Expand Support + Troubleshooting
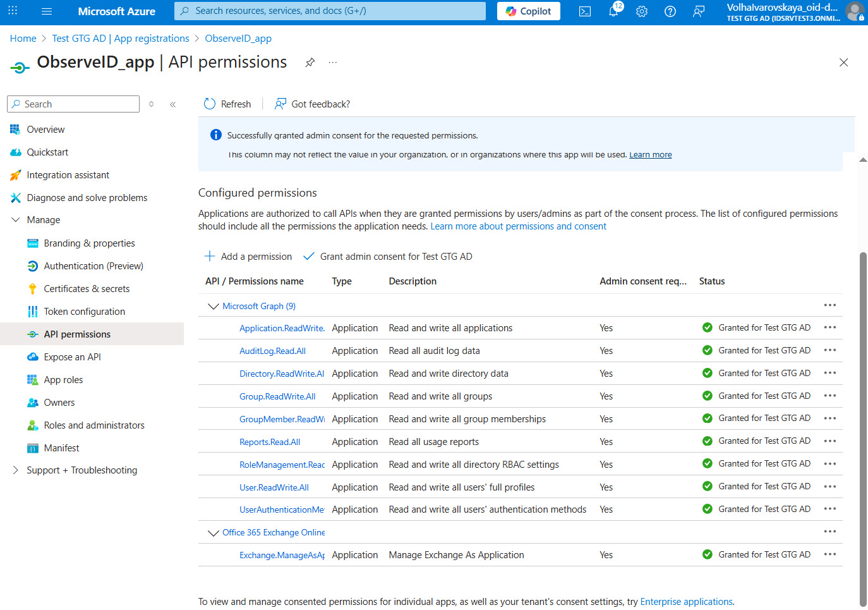Image resolution: width=868 pixels, height=610 pixels. point(81,470)
